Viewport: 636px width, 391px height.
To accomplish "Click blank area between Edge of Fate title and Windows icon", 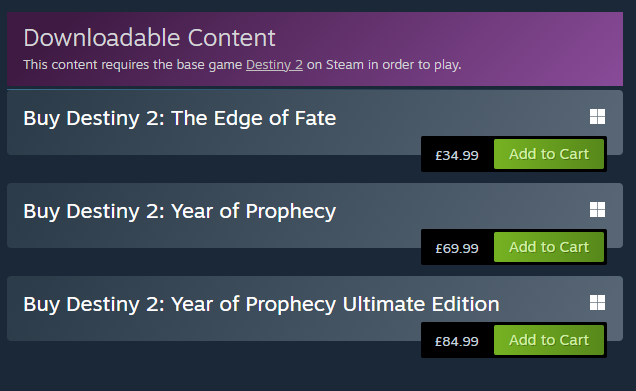I will [x=462, y=118].
